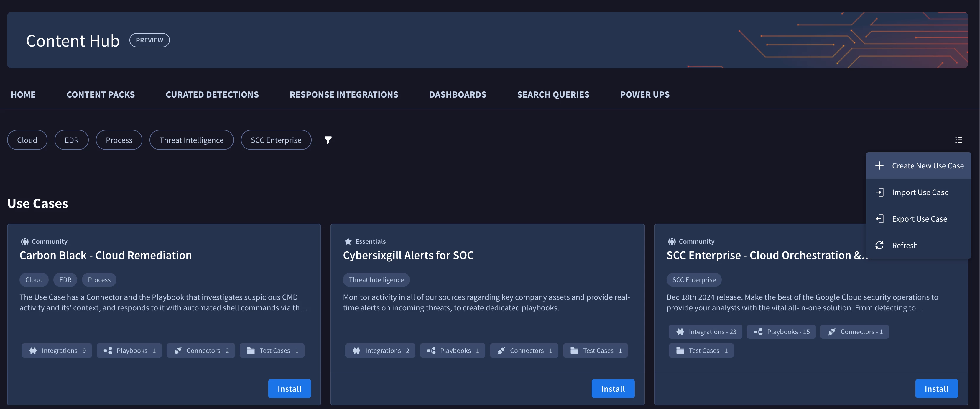
Task: Click Connectors - 2 plug icon
Action: [x=178, y=351]
